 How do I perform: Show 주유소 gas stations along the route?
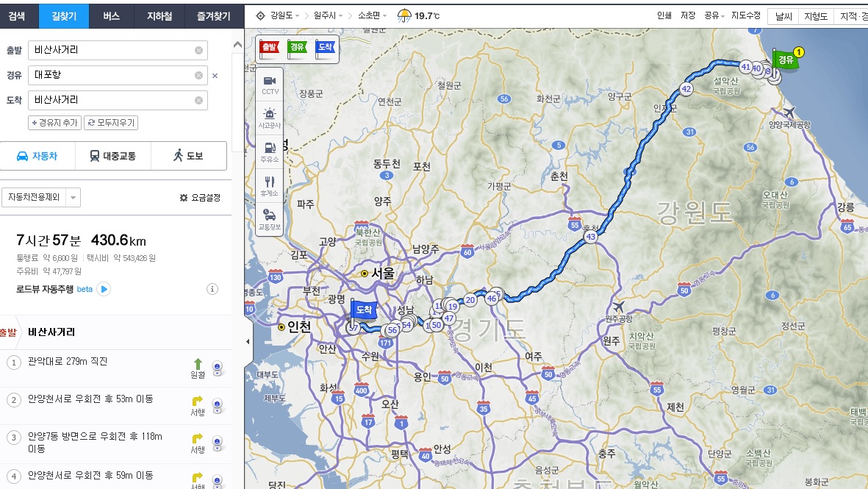270,151
